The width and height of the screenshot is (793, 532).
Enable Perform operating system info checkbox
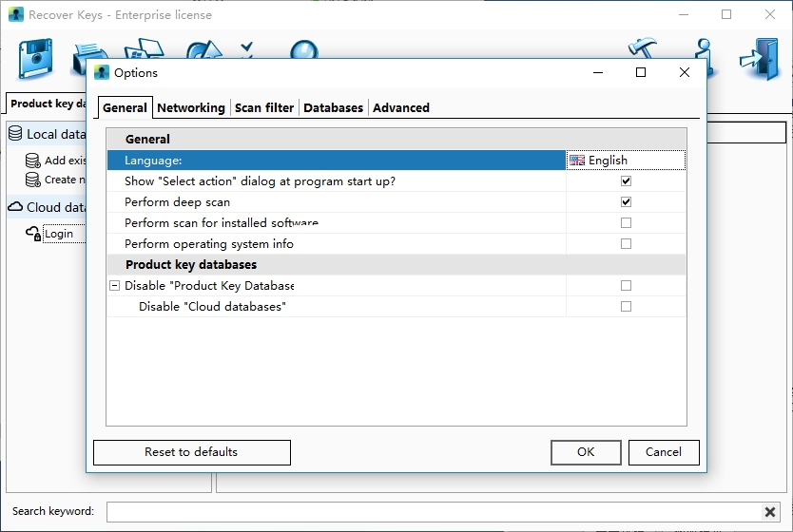click(626, 243)
